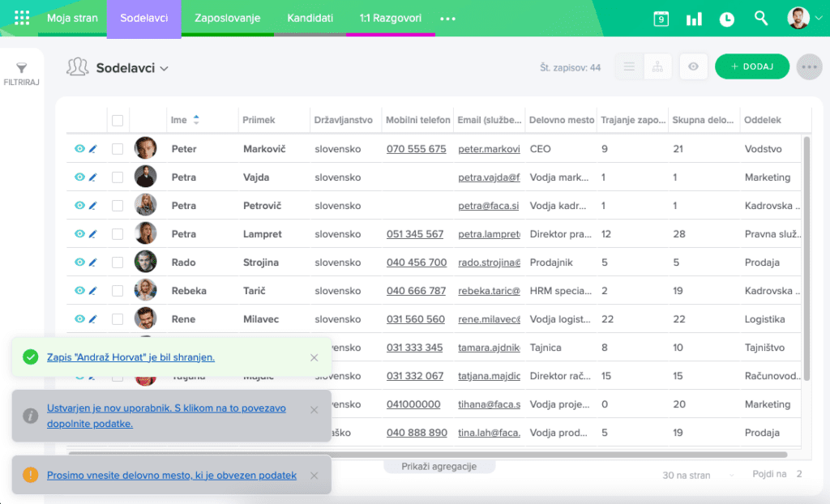Click the Prikaži agregacije button

[439, 467]
